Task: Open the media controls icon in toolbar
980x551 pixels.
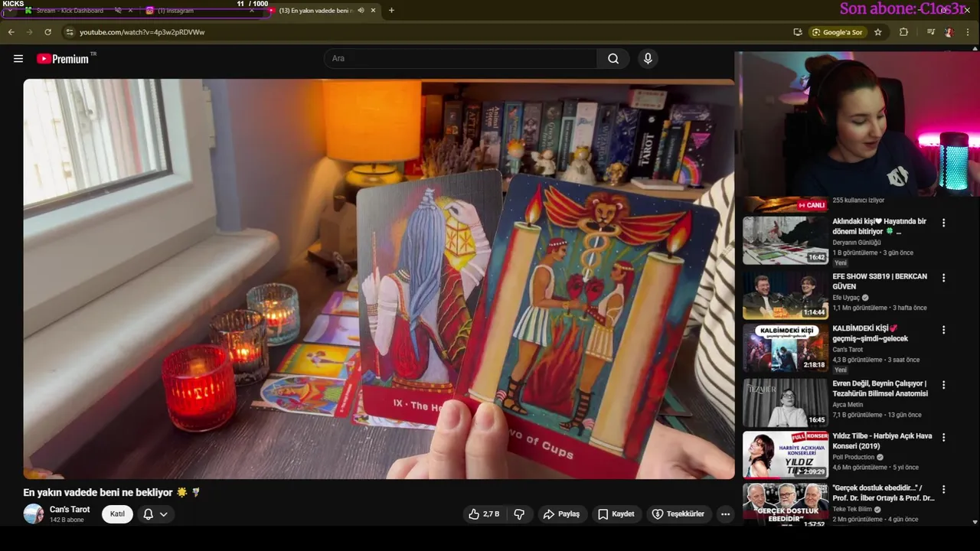Action: pos(931,32)
